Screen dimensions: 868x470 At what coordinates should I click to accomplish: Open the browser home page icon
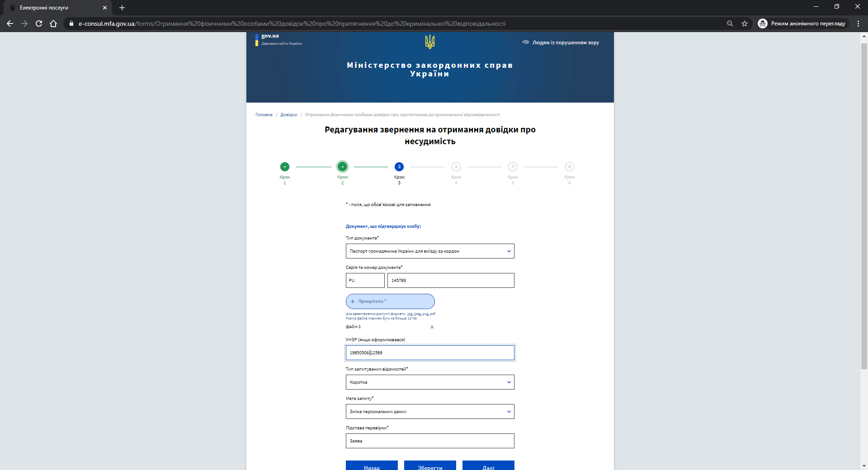tap(53, 23)
